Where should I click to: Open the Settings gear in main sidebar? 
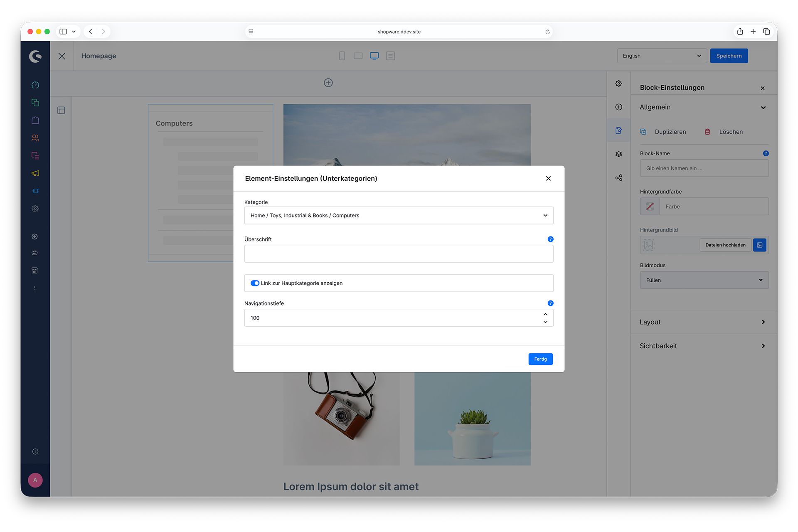coord(35,209)
